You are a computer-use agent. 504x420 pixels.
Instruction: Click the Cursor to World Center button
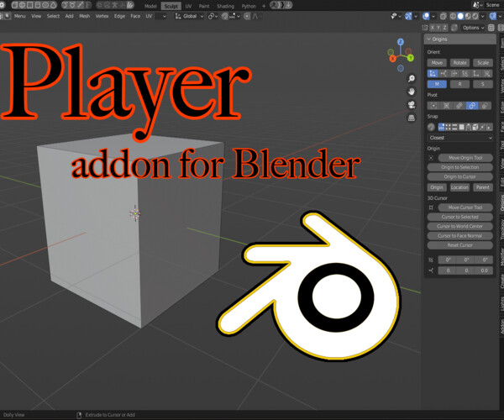pos(460,226)
